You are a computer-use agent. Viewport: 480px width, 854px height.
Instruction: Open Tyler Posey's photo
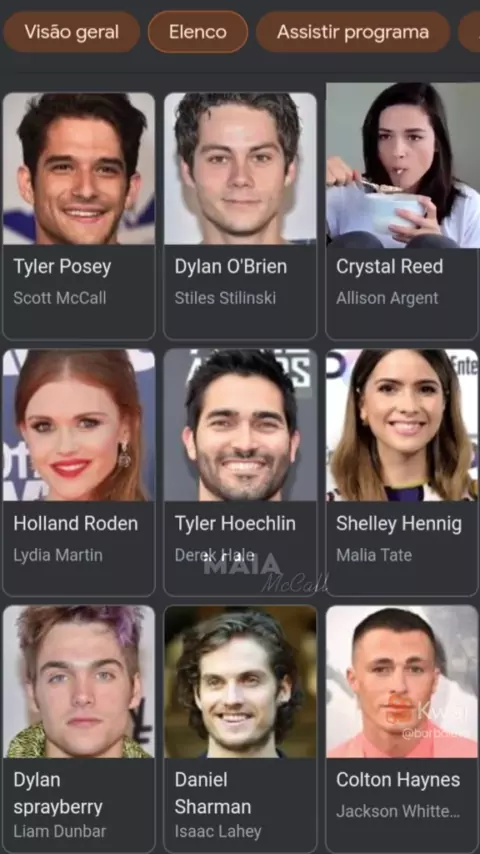coord(79,168)
